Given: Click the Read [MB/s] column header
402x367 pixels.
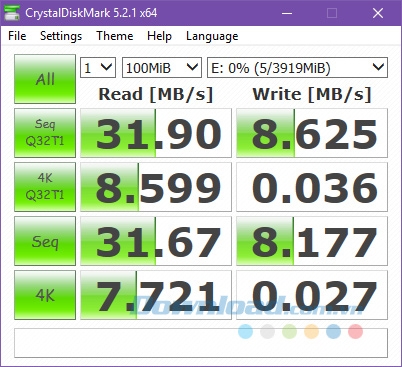Looking at the screenshot, I should pos(156,94).
